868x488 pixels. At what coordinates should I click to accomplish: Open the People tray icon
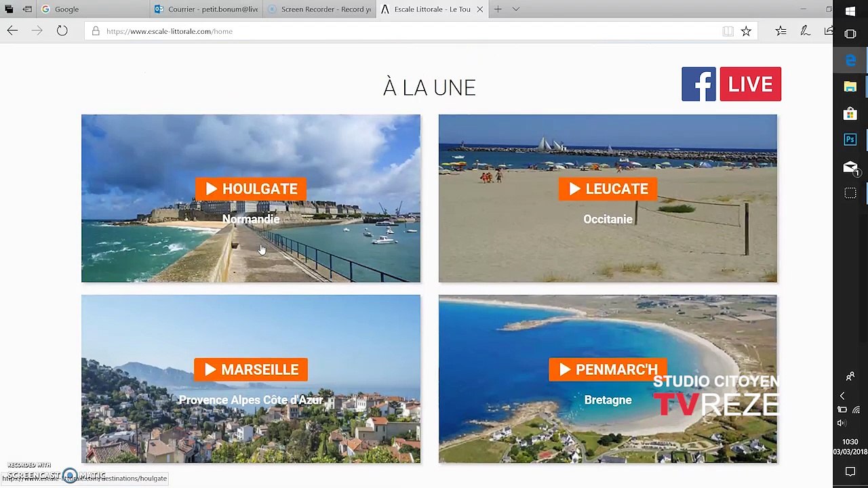[x=850, y=377]
